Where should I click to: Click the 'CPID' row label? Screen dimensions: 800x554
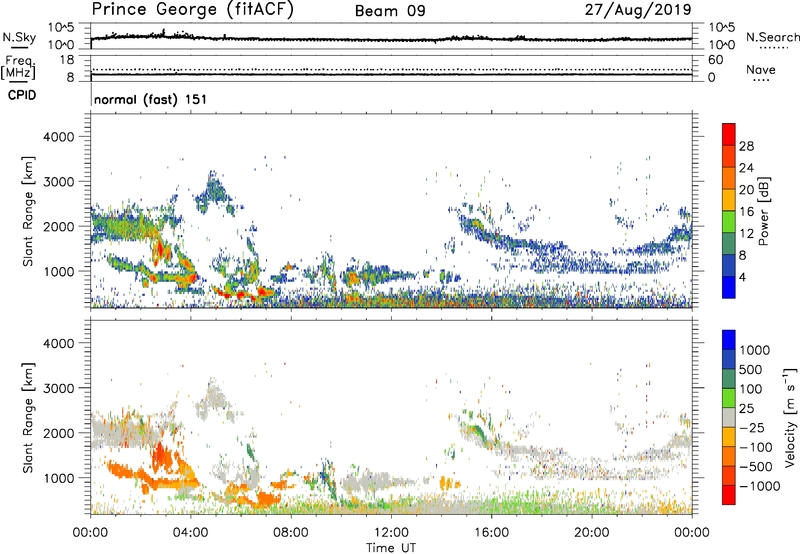(22, 95)
